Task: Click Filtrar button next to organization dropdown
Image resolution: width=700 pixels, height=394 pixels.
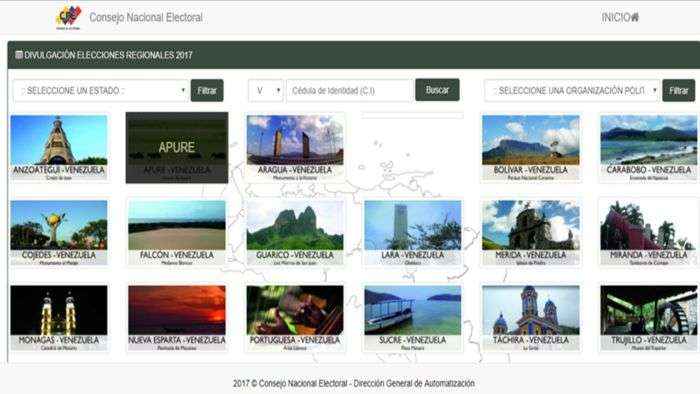Action: pos(679,91)
